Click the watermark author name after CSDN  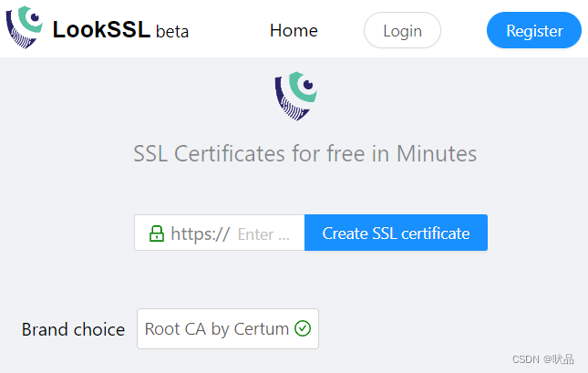[x=562, y=359]
